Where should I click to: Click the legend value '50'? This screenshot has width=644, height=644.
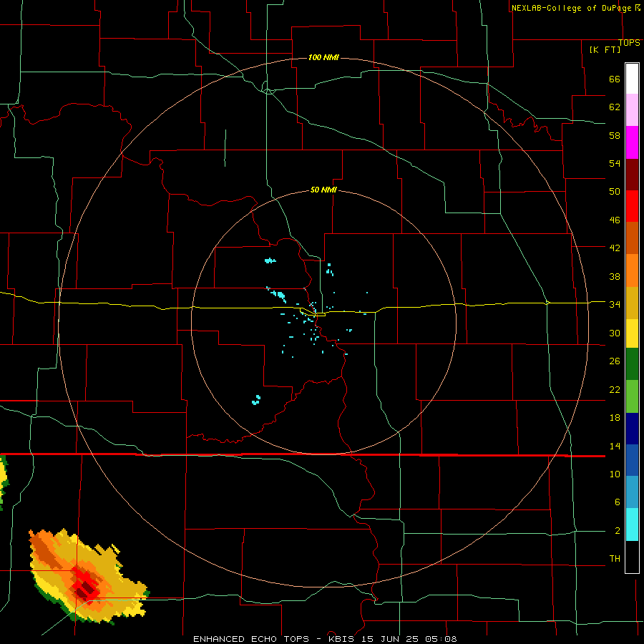(615, 192)
